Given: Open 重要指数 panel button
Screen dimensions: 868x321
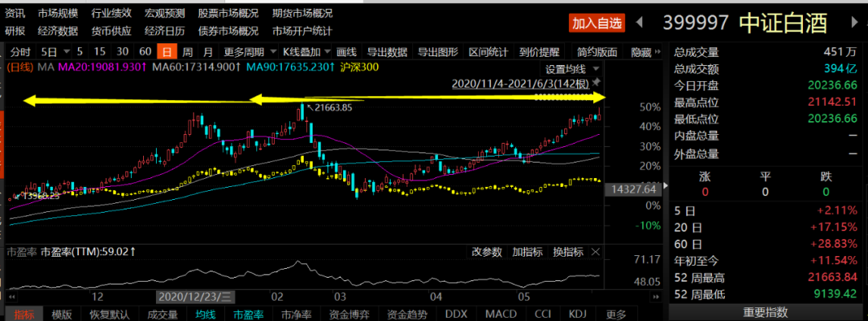Looking at the screenshot, I should pyautogui.click(x=766, y=313).
